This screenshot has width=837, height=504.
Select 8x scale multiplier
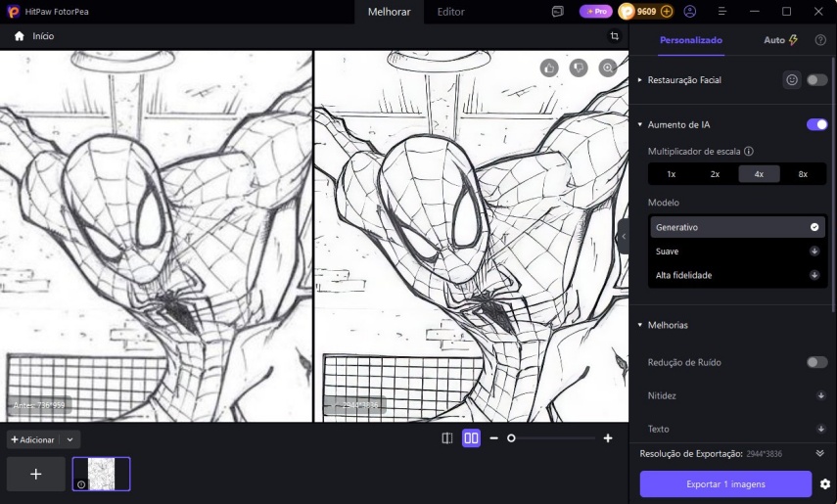pyautogui.click(x=803, y=174)
